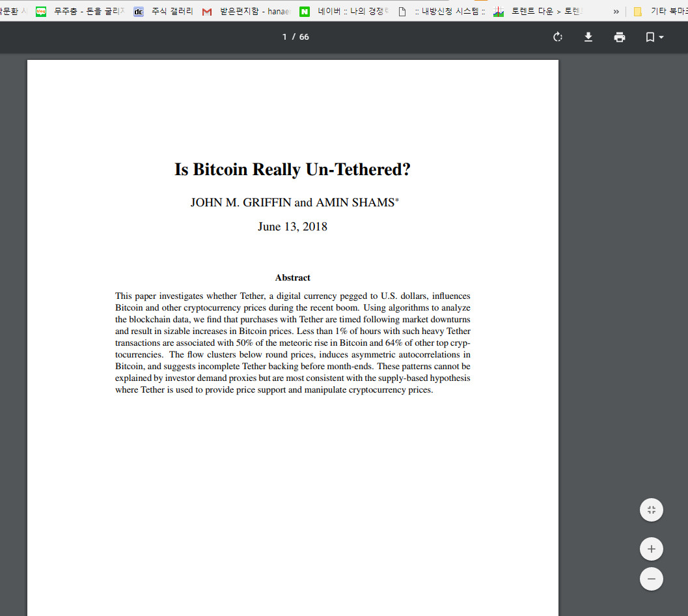Zoom out with the minus button
Image resolution: width=688 pixels, height=616 pixels.
pyautogui.click(x=651, y=579)
